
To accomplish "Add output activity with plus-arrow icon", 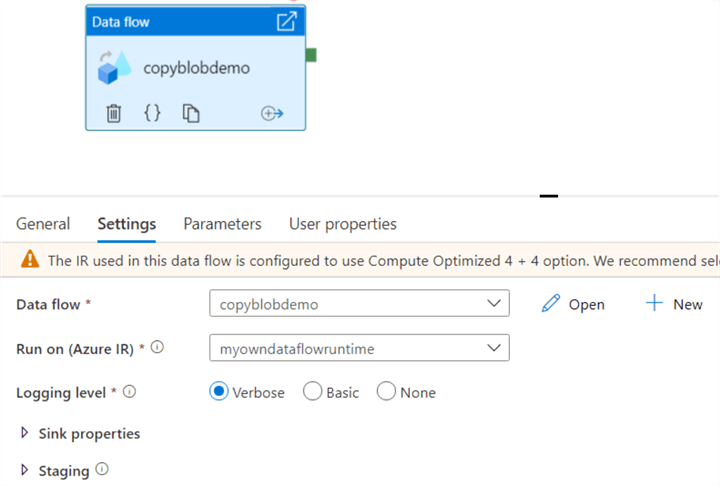I will click(x=272, y=113).
